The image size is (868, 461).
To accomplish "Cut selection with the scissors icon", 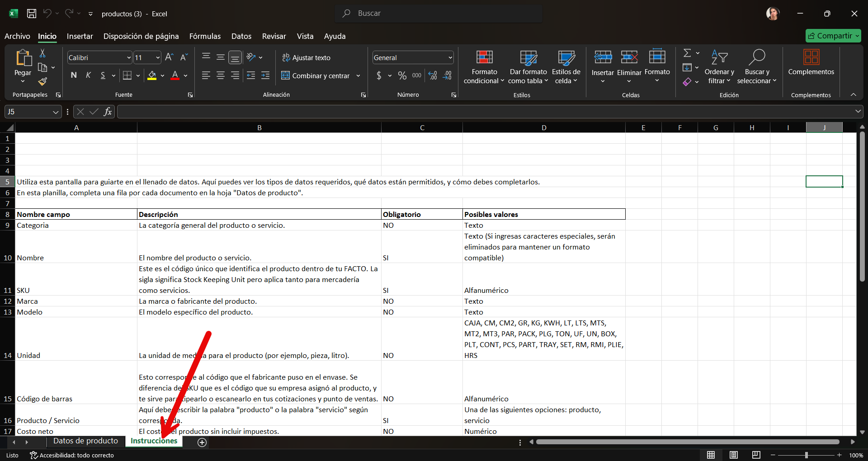I will tap(42, 53).
